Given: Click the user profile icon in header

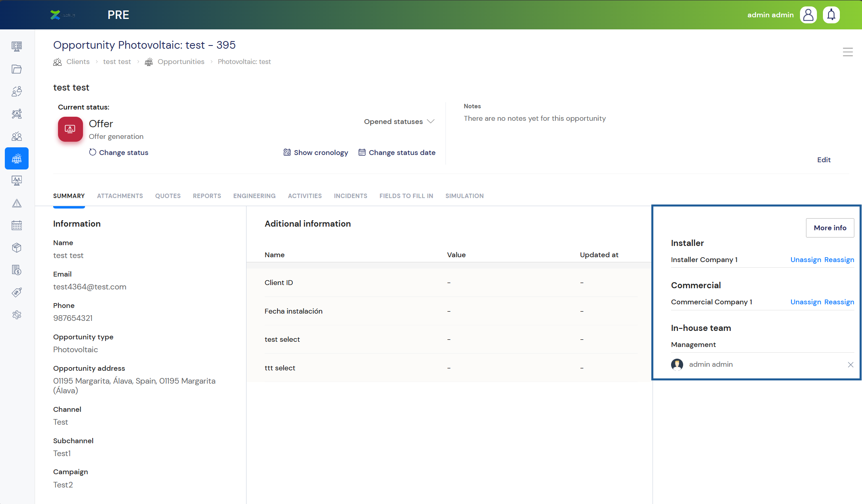Looking at the screenshot, I should (808, 15).
